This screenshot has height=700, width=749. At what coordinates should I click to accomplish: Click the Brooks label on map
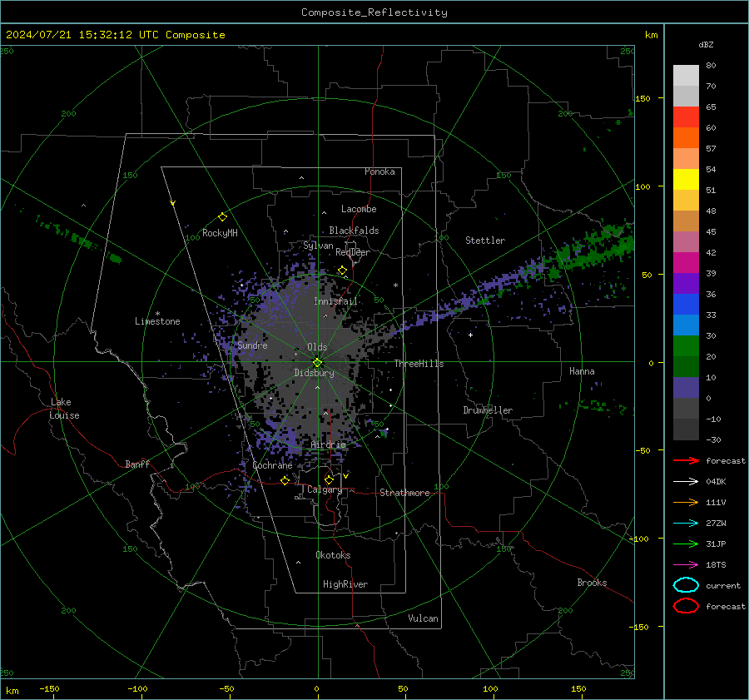[x=592, y=583]
